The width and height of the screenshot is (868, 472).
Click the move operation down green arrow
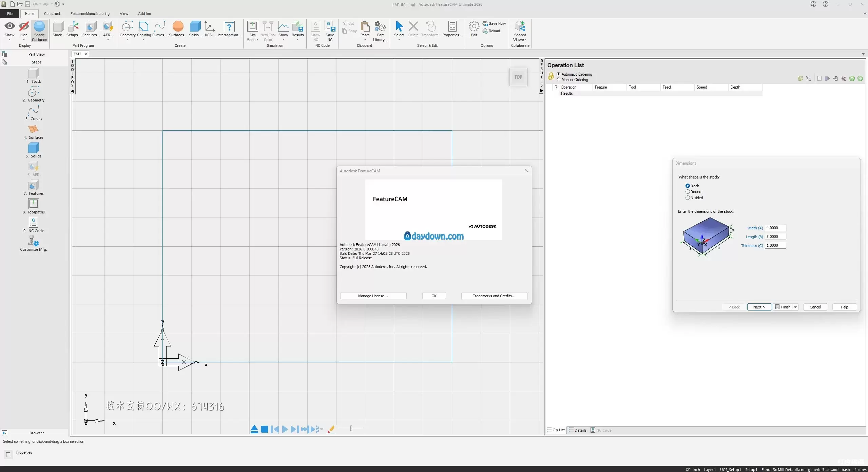tap(860, 78)
